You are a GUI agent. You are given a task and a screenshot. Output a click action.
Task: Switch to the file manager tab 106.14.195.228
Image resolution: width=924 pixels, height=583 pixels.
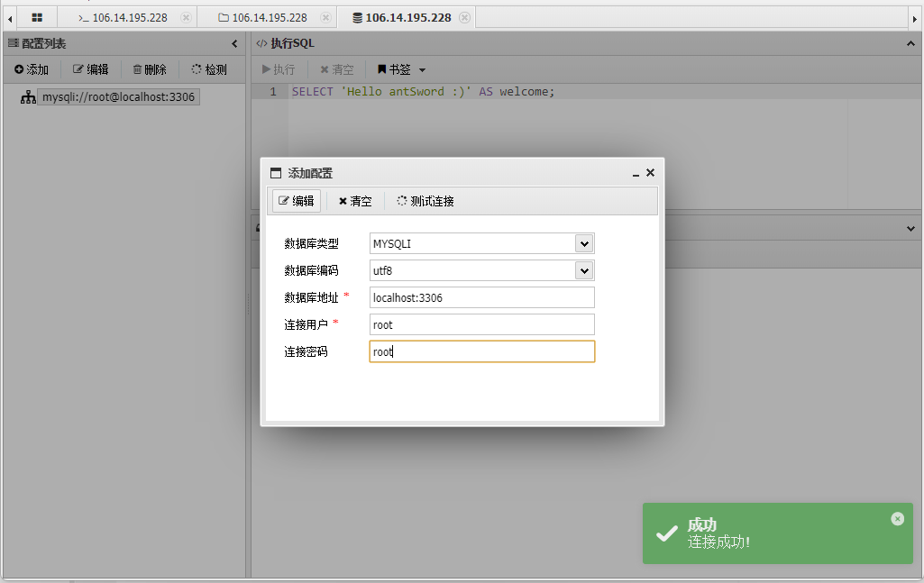(263, 18)
